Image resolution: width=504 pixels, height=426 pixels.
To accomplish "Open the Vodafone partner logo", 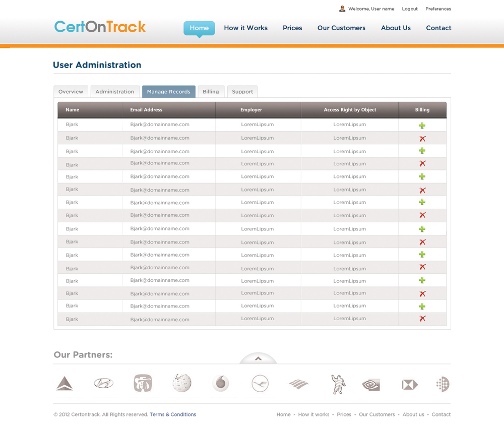I will tap(221, 383).
